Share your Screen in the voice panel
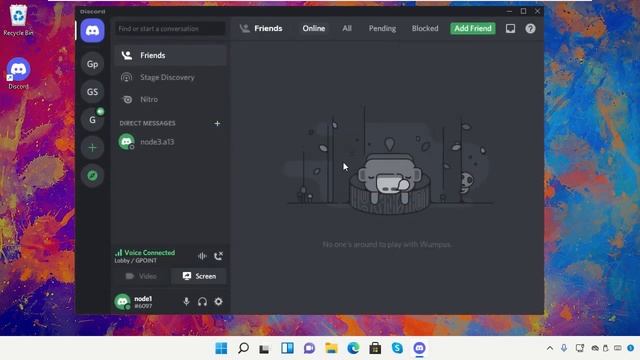 (199, 276)
